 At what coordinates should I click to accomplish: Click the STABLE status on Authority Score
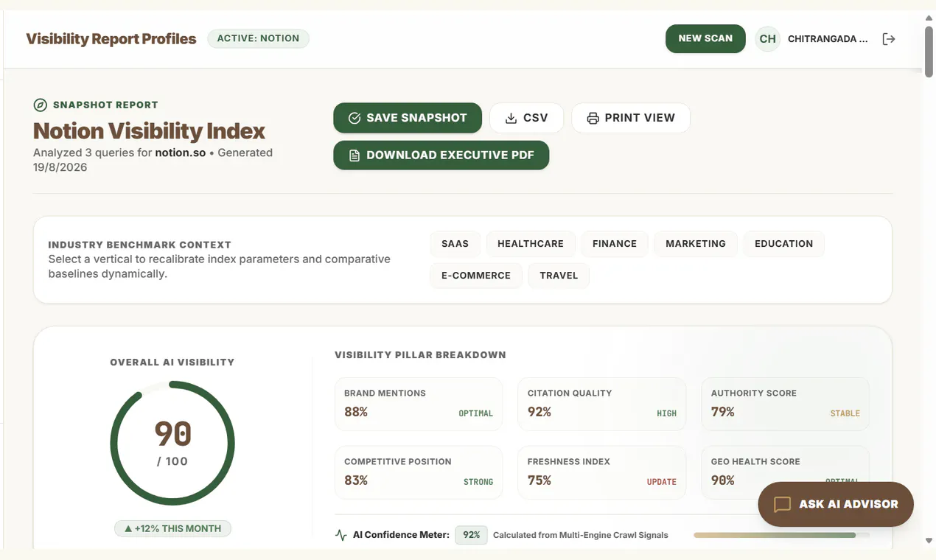click(845, 413)
